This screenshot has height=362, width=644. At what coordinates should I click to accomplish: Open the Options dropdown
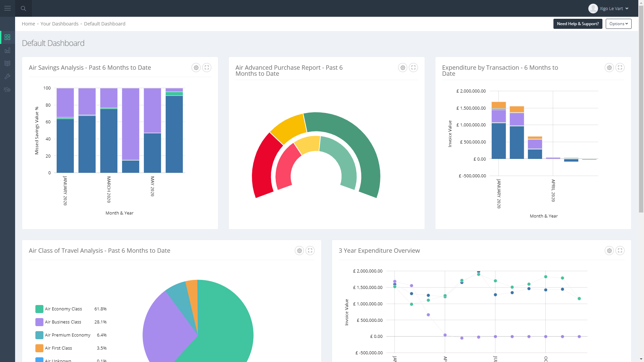(619, 24)
